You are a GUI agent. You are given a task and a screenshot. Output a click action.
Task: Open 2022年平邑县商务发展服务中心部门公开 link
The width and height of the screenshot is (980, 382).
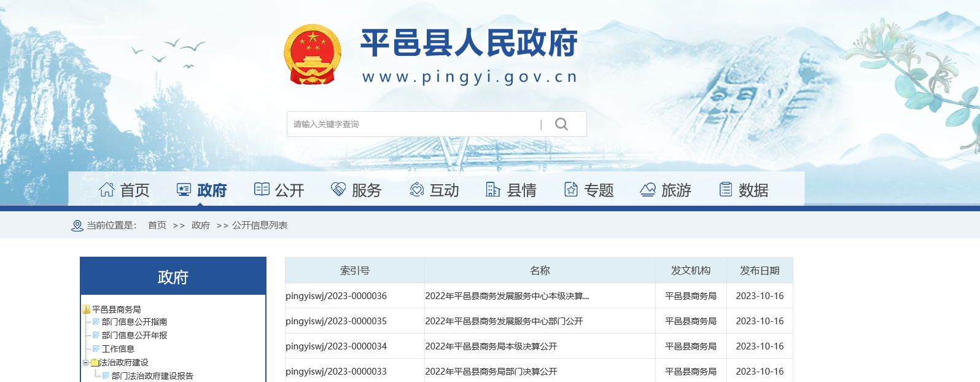504,321
